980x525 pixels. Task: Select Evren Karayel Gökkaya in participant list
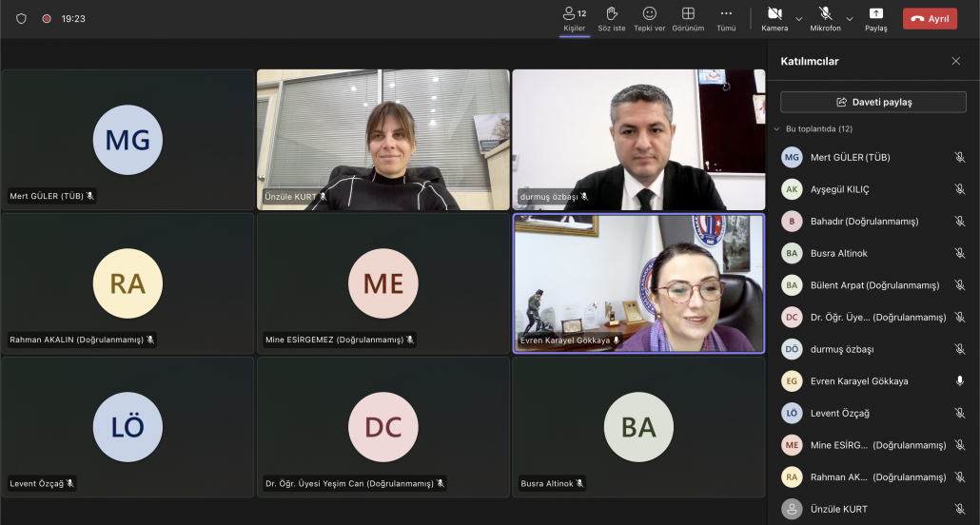point(858,381)
